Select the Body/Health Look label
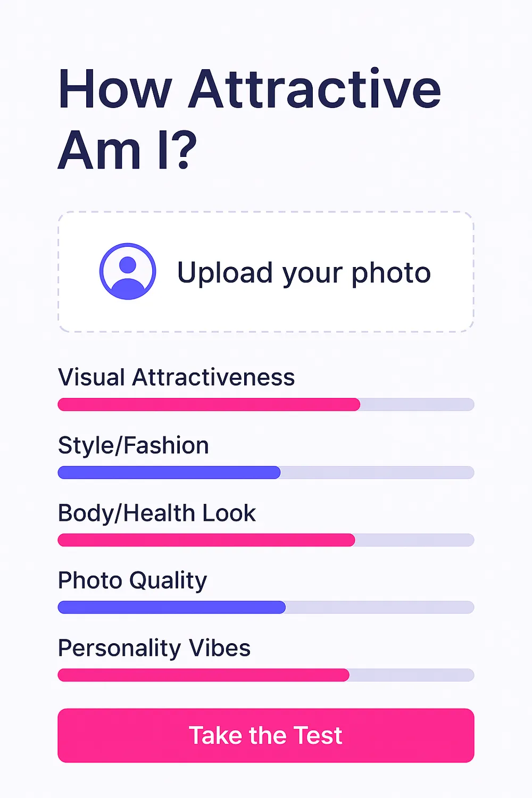 [x=156, y=513]
